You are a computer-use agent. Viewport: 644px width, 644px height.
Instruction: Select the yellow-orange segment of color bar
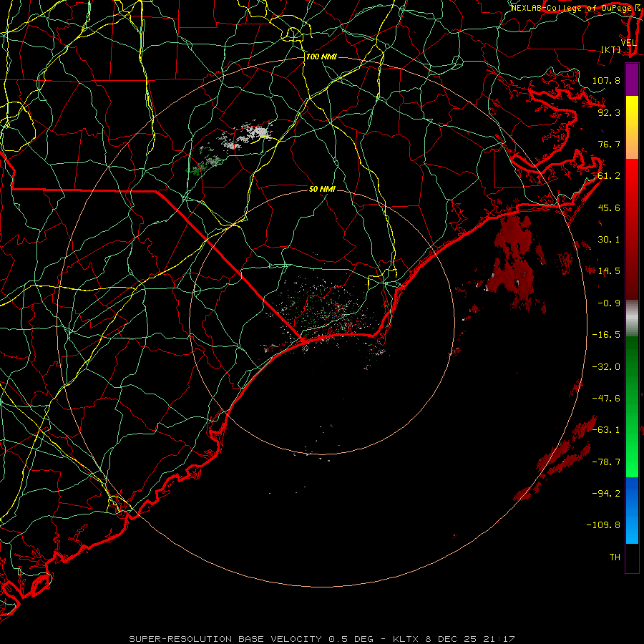[x=632, y=127]
